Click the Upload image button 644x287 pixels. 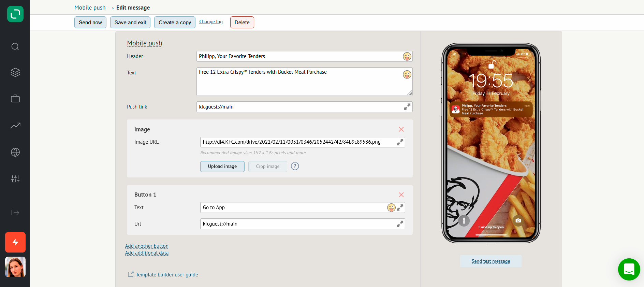222,167
